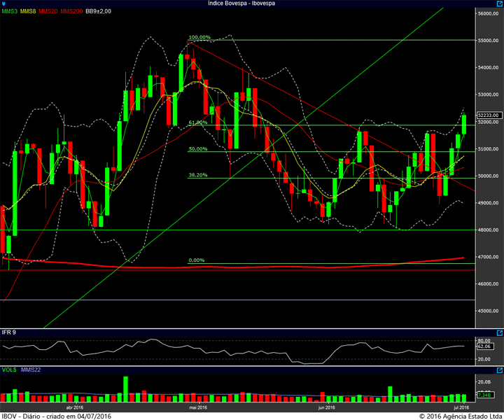Click the mai 2016 date axis label
This screenshot has height=420, width=504.
pyautogui.click(x=198, y=407)
